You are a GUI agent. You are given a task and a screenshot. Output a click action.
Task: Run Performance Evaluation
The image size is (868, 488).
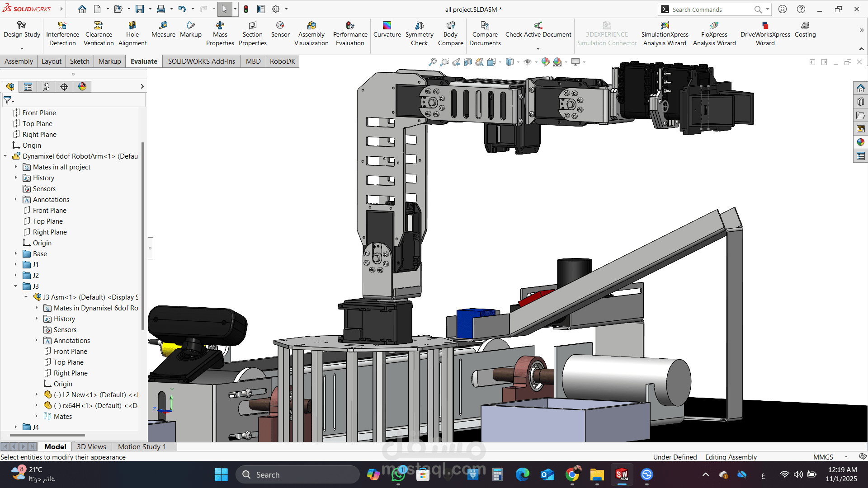(x=350, y=34)
